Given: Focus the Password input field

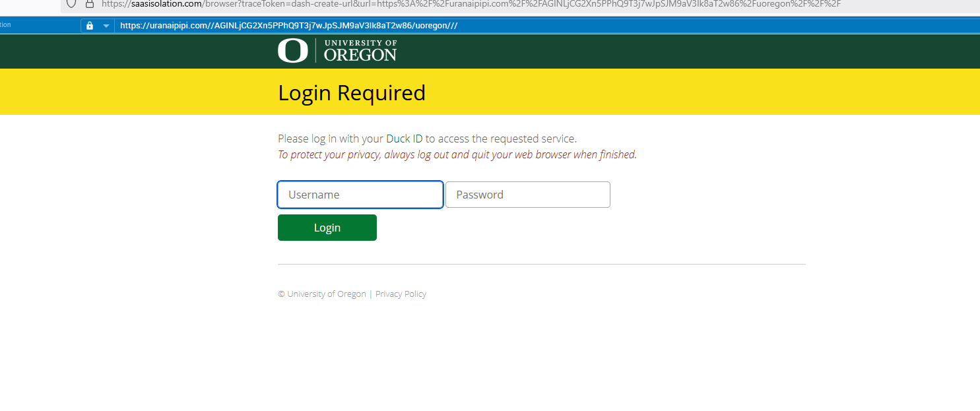Looking at the screenshot, I should point(527,195).
